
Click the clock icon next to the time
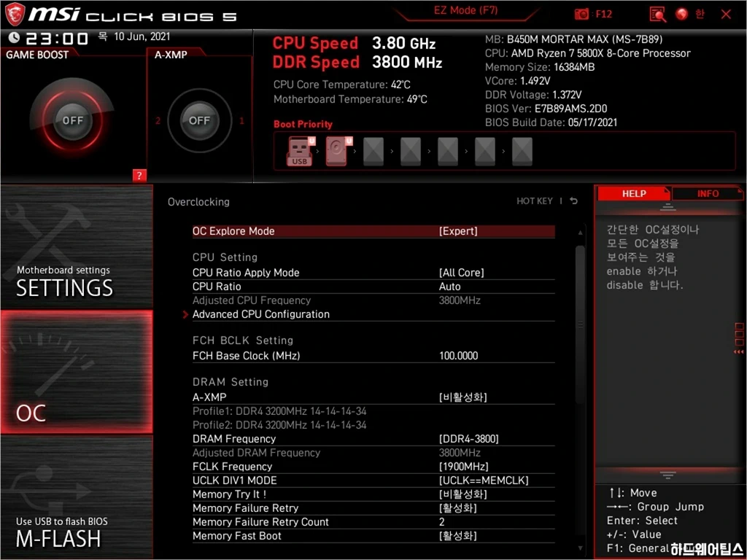(x=14, y=38)
